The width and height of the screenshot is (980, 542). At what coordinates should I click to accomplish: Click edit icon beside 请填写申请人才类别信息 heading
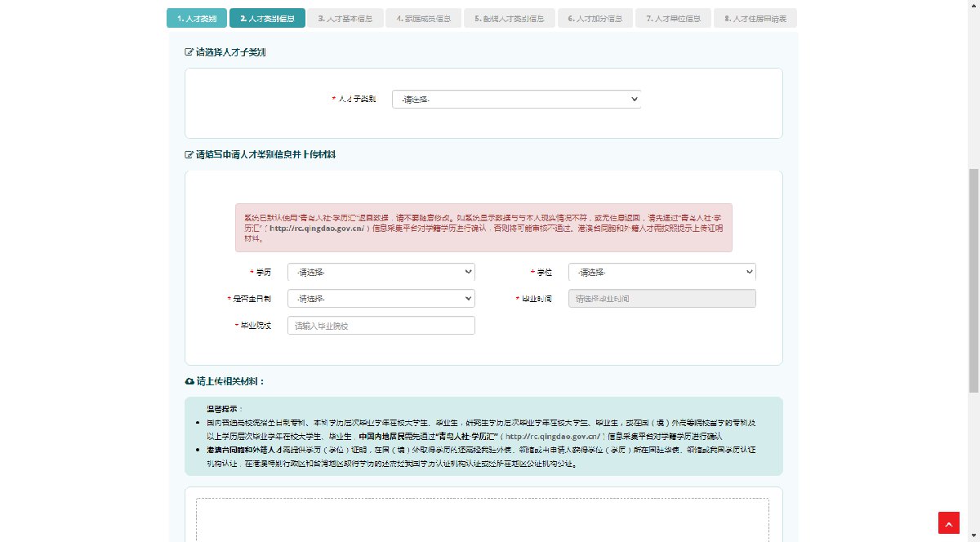(189, 153)
